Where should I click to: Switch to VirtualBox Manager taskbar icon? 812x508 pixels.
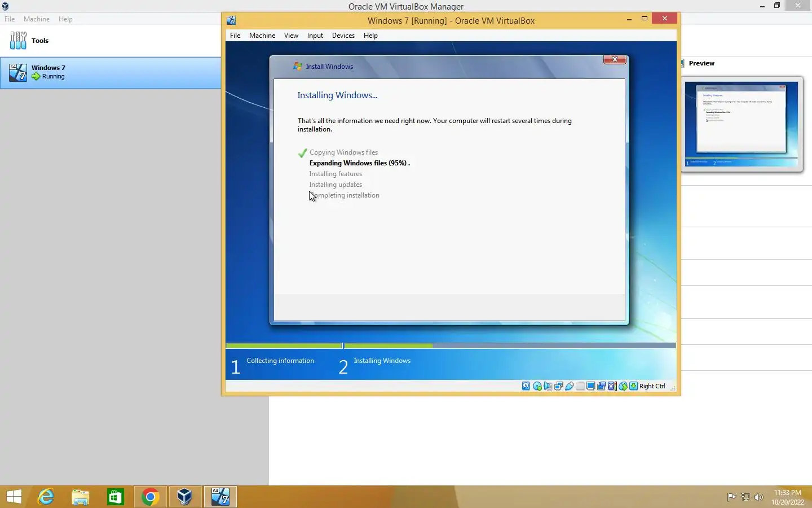[x=184, y=497]
